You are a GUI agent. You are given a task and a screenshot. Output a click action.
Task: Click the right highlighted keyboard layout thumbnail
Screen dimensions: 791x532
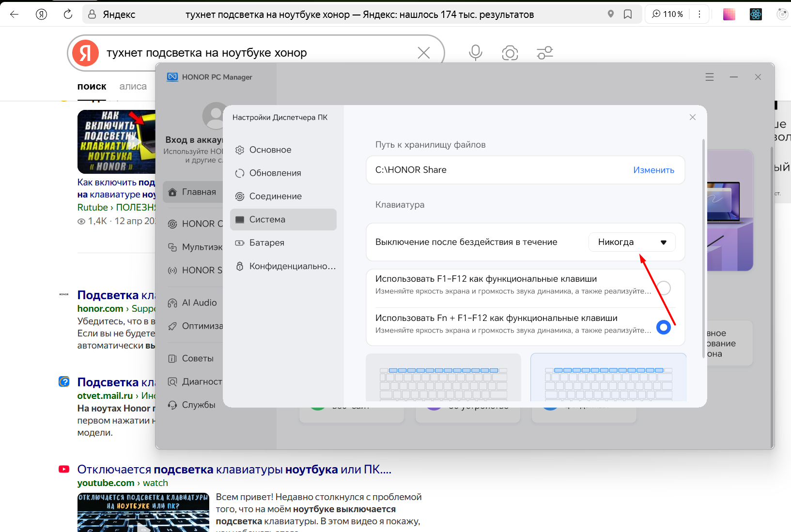[x=608, y=378]
